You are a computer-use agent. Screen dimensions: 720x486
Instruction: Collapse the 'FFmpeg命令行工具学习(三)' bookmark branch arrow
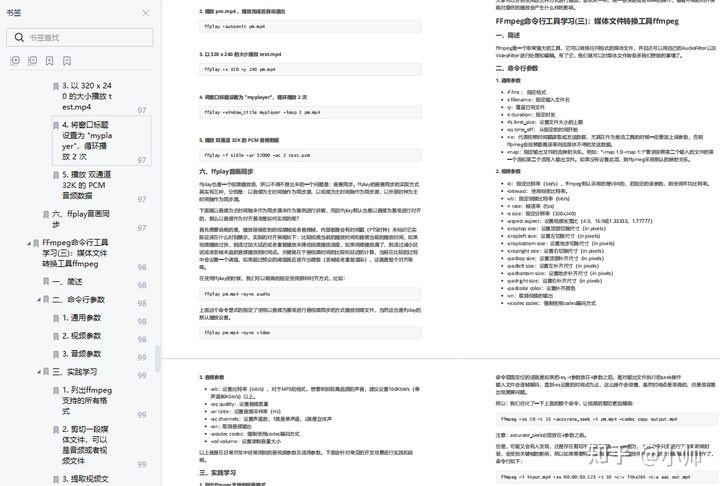click(x=29, y=243)
